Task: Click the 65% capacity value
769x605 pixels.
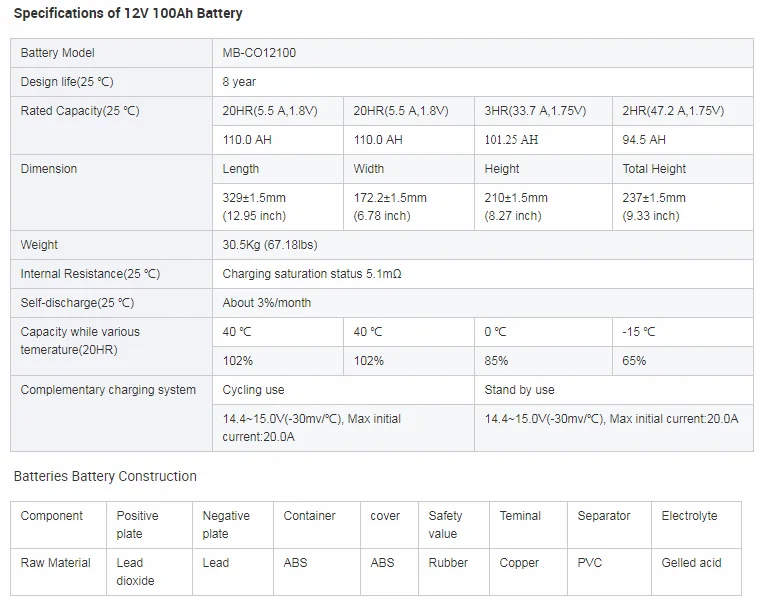Action: point(634,361)
